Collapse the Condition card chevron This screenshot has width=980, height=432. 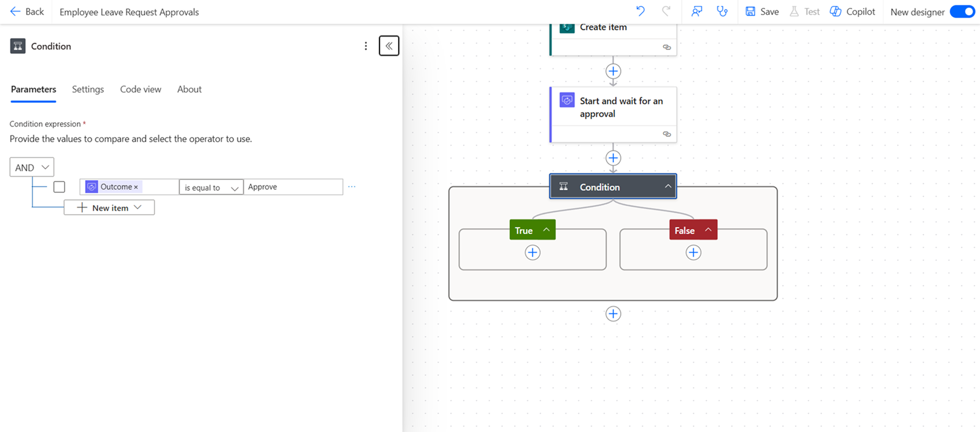(667, 187)
